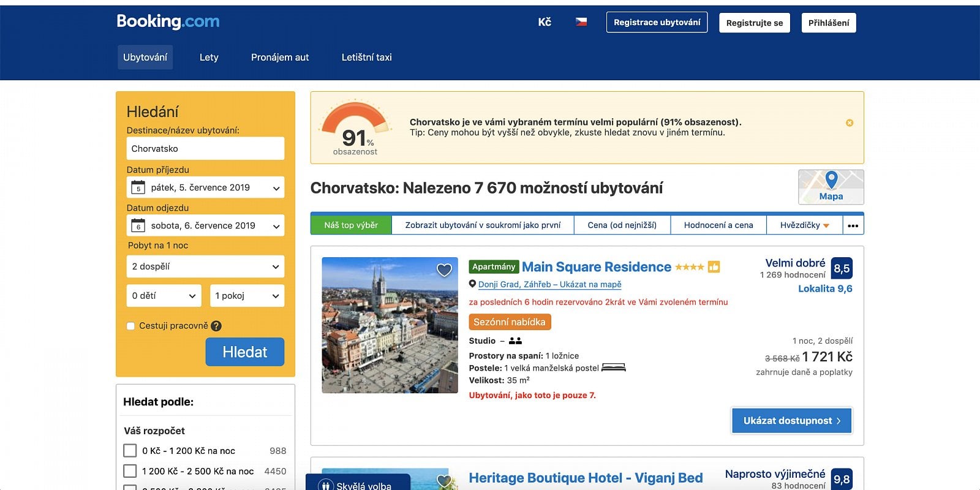
Task: Show private accommodation first sort option
Action: click(483, 225)
